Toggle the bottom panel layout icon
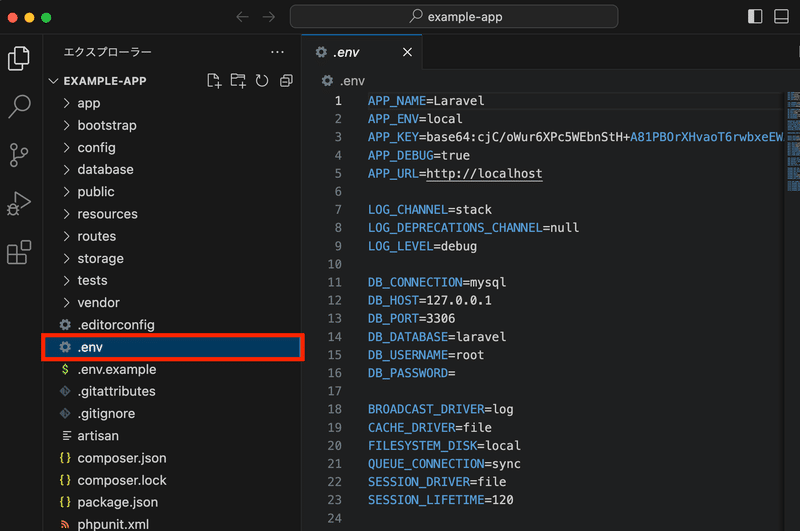The image size is (800, 531). (x=782, y=16)
